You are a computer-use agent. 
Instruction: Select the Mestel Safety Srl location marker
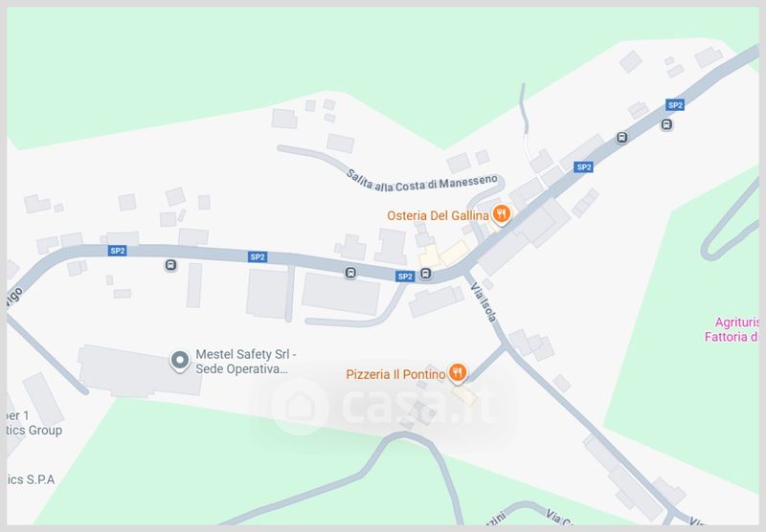(x=180, y=361)
